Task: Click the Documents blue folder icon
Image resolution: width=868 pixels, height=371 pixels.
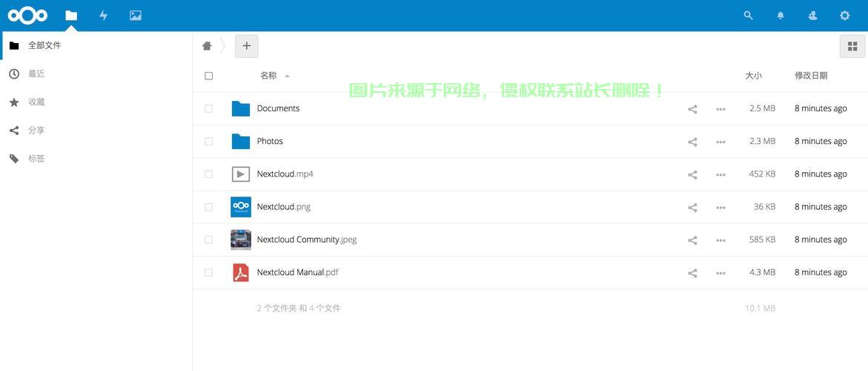Action: pyautogui.click(x=241, y=108)
